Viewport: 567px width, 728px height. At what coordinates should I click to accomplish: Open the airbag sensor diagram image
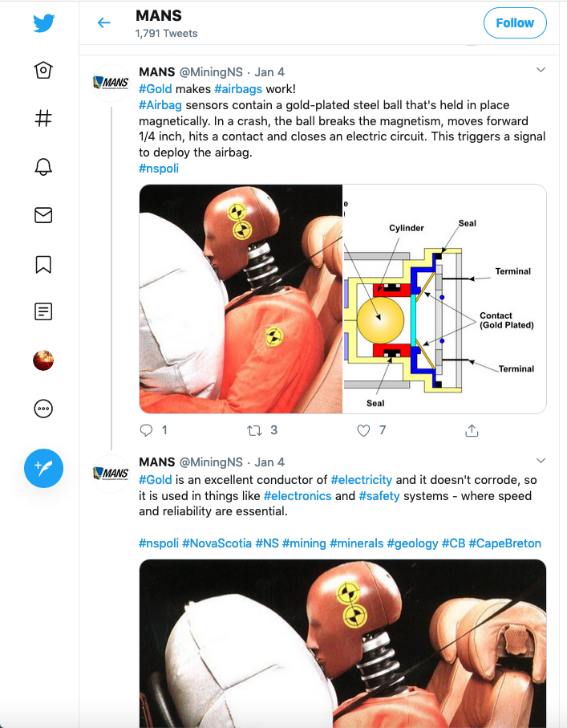click(444, 299)
